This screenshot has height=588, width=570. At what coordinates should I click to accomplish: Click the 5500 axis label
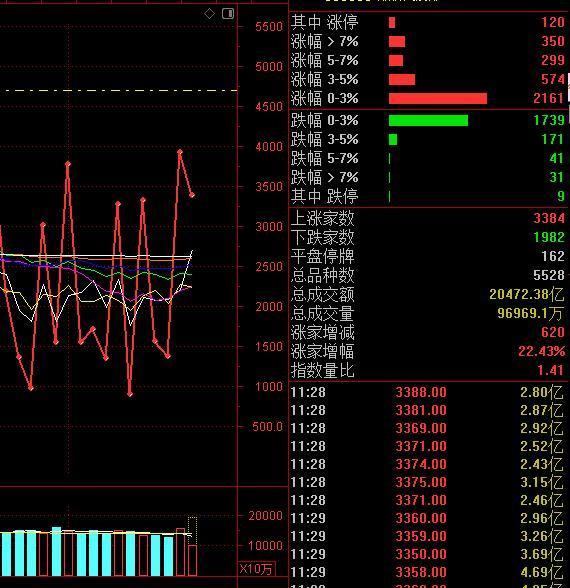(269, 27)
